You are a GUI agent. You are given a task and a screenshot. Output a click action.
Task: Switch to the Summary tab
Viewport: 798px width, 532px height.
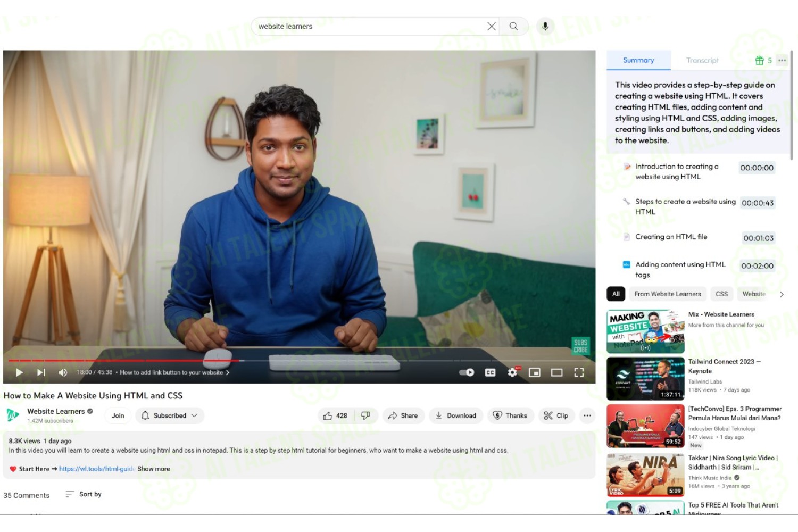638,60
